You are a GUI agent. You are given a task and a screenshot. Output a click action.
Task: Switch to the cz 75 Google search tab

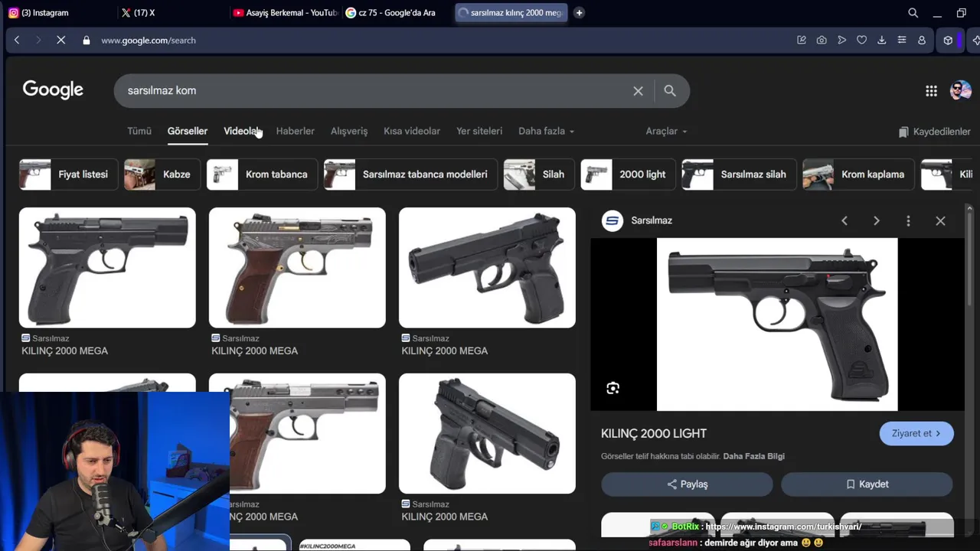(390, 13)
